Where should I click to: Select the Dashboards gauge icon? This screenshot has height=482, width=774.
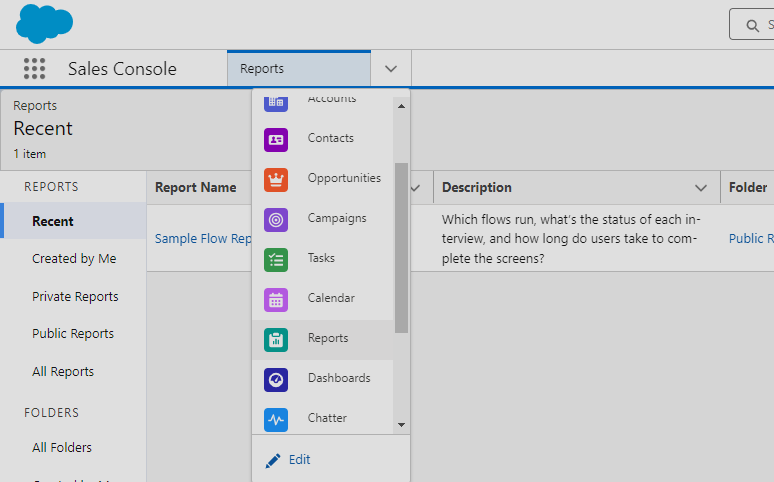pos(276,380)
